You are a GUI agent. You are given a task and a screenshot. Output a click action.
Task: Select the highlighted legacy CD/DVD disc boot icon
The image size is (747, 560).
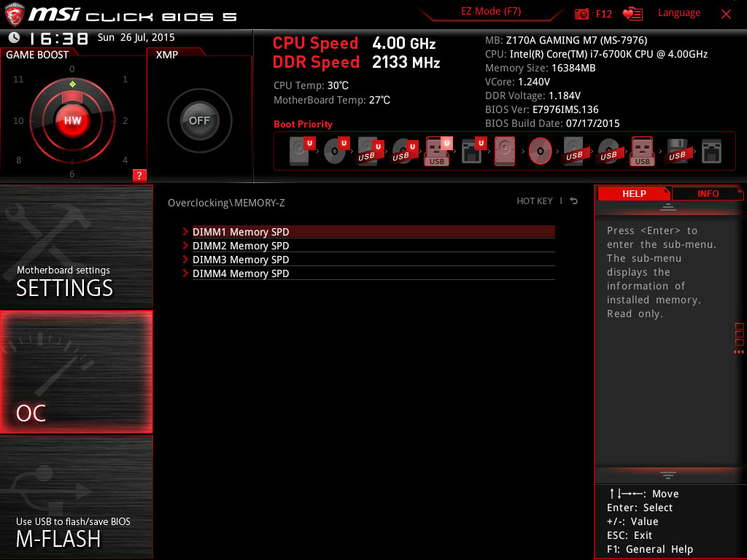click(541, 151)
